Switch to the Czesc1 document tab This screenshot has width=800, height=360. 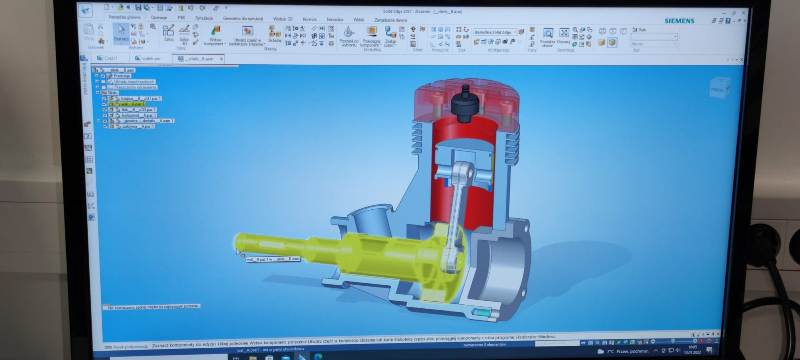pyautogui.click(x=107, y=58)
